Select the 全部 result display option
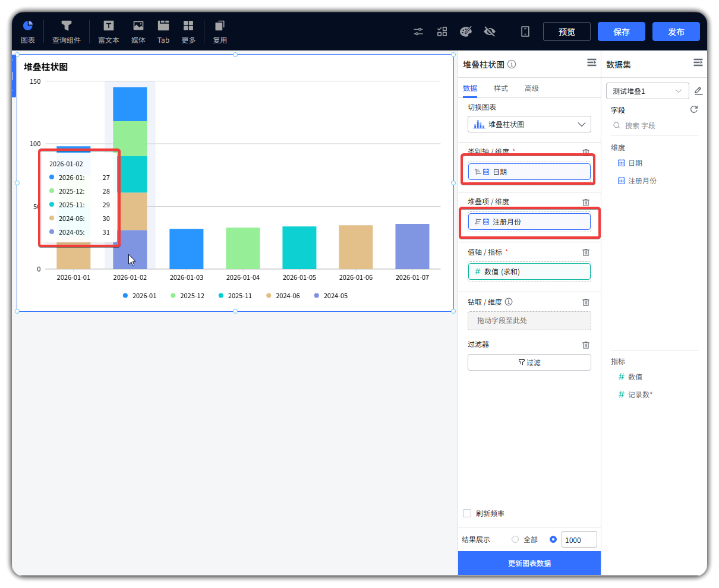The height and width of the screenshot is (588, 719). coord(515,539)
